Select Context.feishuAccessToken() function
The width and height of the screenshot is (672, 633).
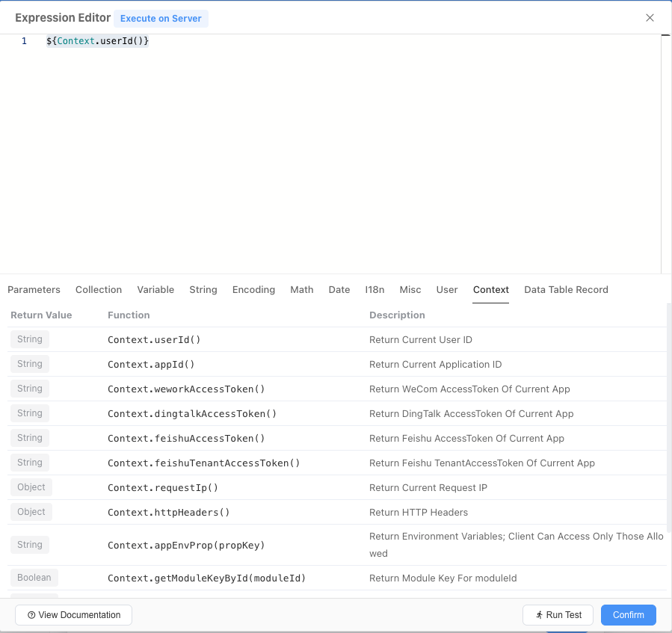pyautogui.click(x=186, y=439)
